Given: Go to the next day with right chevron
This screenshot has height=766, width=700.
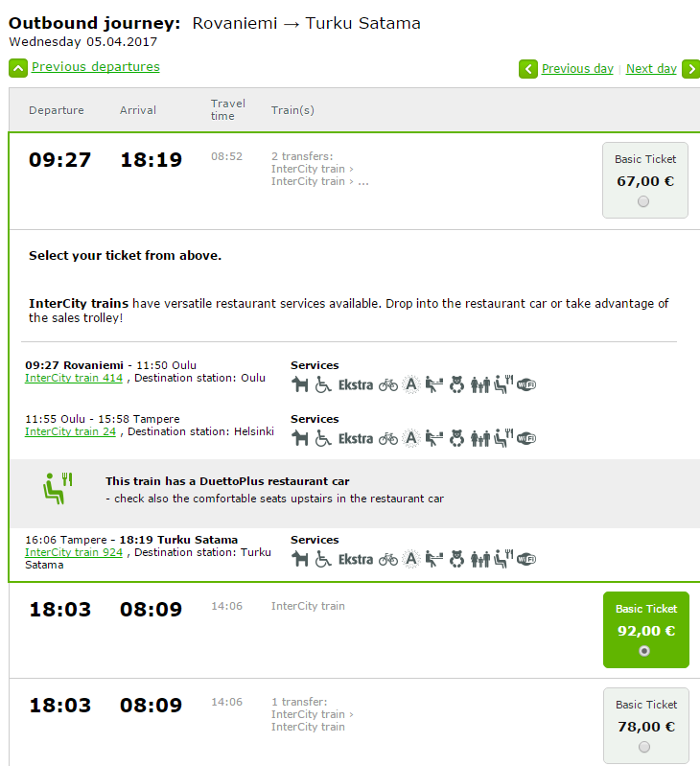Looking at the screenshot, I should pos(691,69).
